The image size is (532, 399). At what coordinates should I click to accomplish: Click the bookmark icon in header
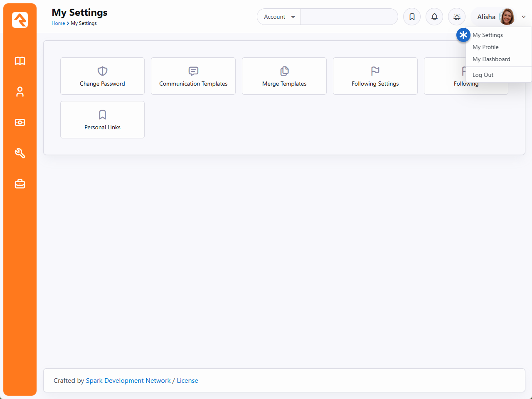(x=412, y=17)
